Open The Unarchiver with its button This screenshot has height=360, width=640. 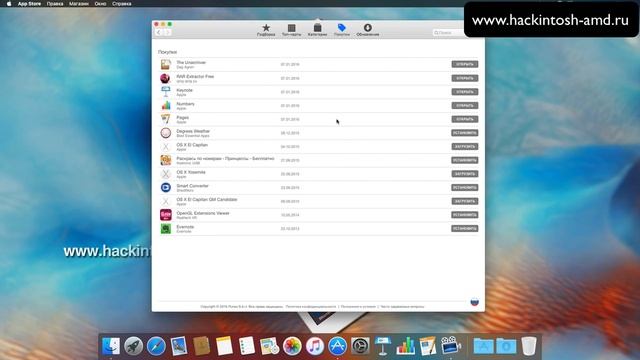[x=464, y=64]
